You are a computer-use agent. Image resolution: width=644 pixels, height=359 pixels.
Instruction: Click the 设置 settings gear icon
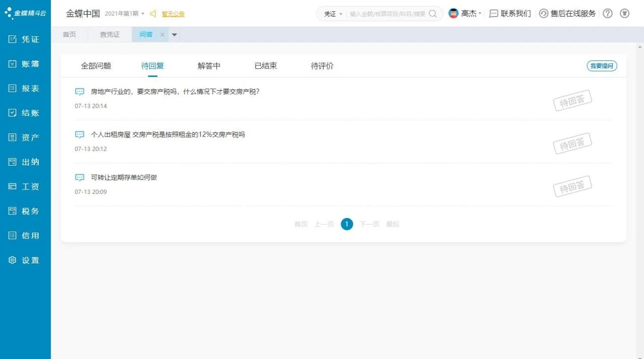point(13,260)
